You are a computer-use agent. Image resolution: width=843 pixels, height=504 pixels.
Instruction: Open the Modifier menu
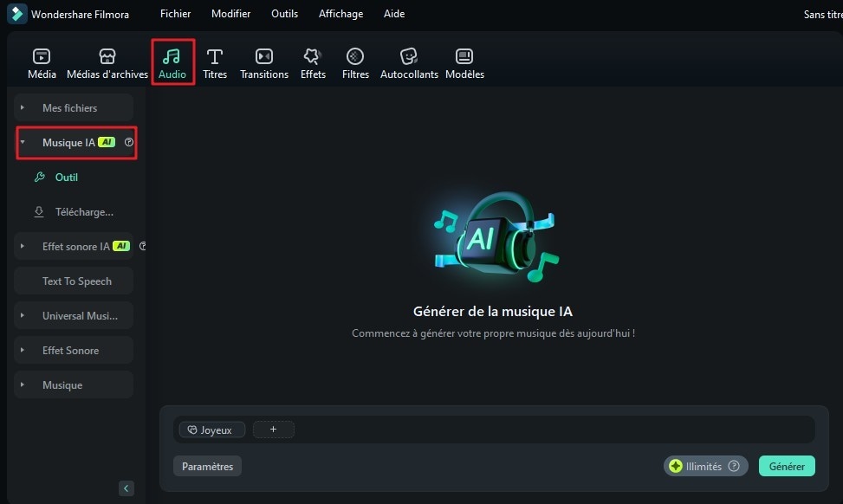tap(230, 14)
